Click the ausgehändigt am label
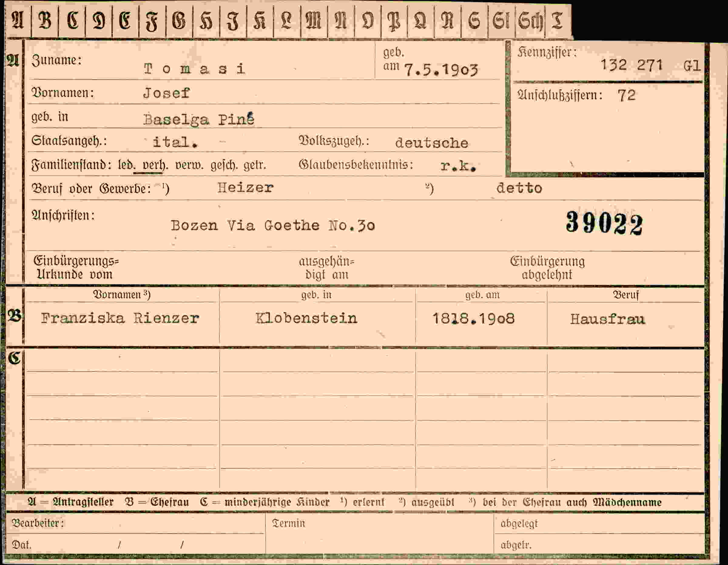Screen dimensions: 728x565 click(327, 268)
